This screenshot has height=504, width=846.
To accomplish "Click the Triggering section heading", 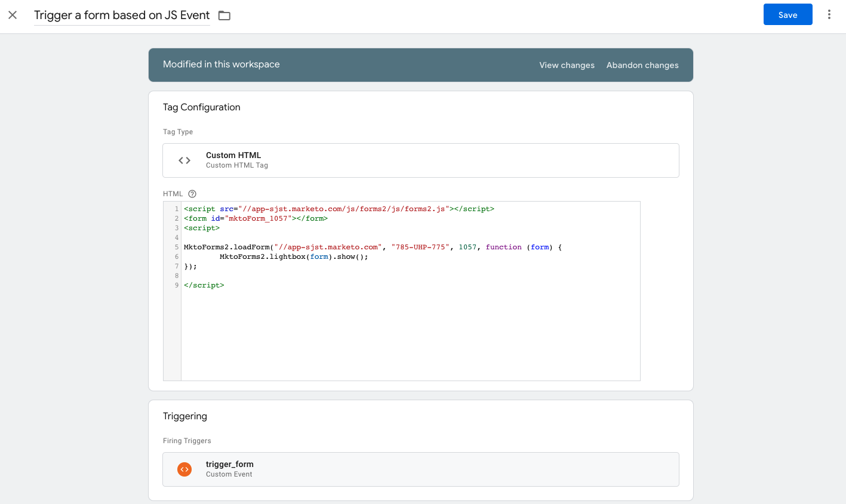I will pyautogui.click(x=185, y=416).
